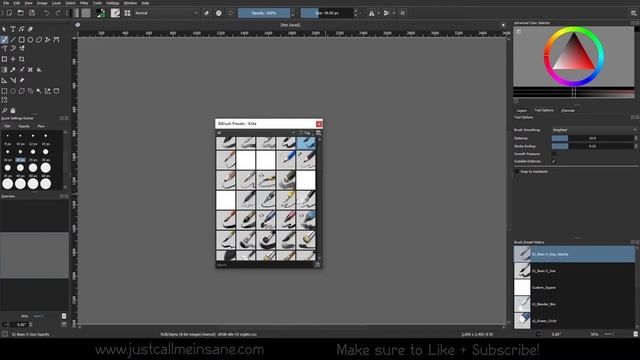
Task: Enable the Snap to Assistants checkbox
Action: click(x=517, y=171)
